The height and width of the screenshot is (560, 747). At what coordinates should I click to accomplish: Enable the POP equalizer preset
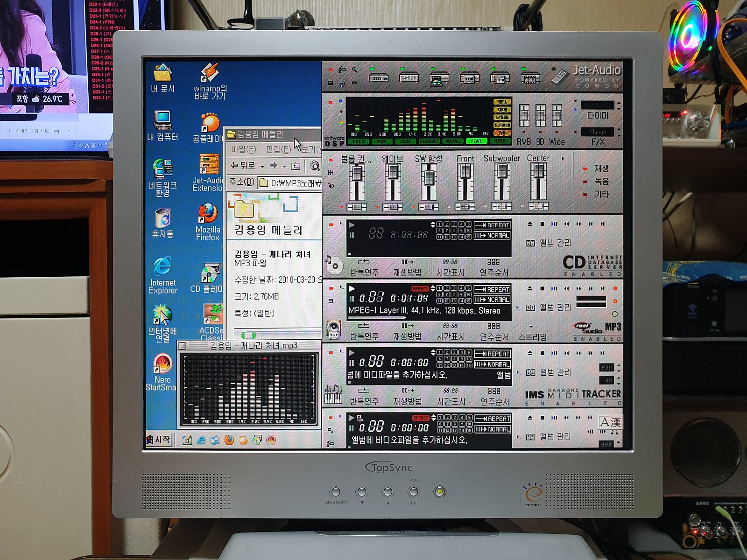382,141
